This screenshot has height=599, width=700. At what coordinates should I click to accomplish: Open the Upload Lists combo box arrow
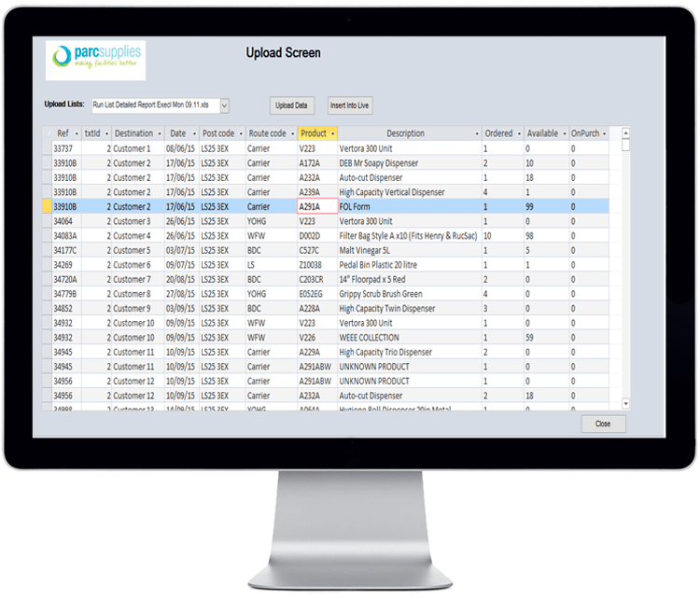click(x=225, y=105)
